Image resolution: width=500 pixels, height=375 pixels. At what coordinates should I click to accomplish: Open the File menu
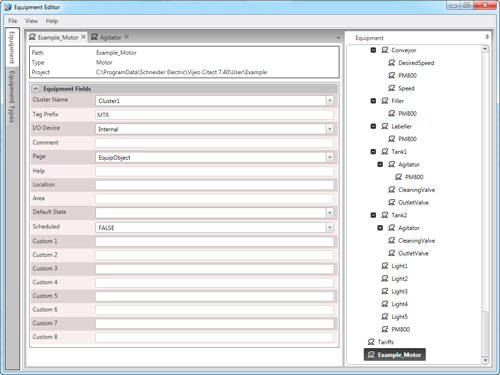[13, 21]
